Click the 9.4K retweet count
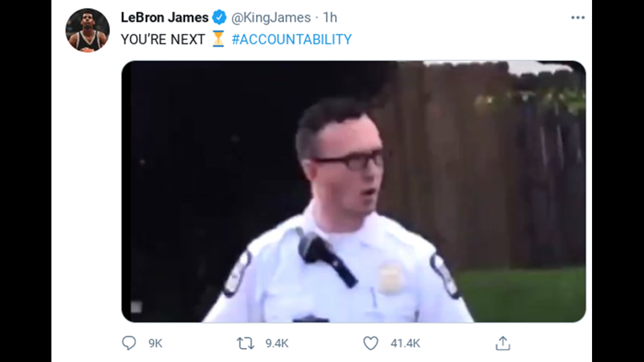The width and height of the screenshot is (644, 362). (277, 343)
